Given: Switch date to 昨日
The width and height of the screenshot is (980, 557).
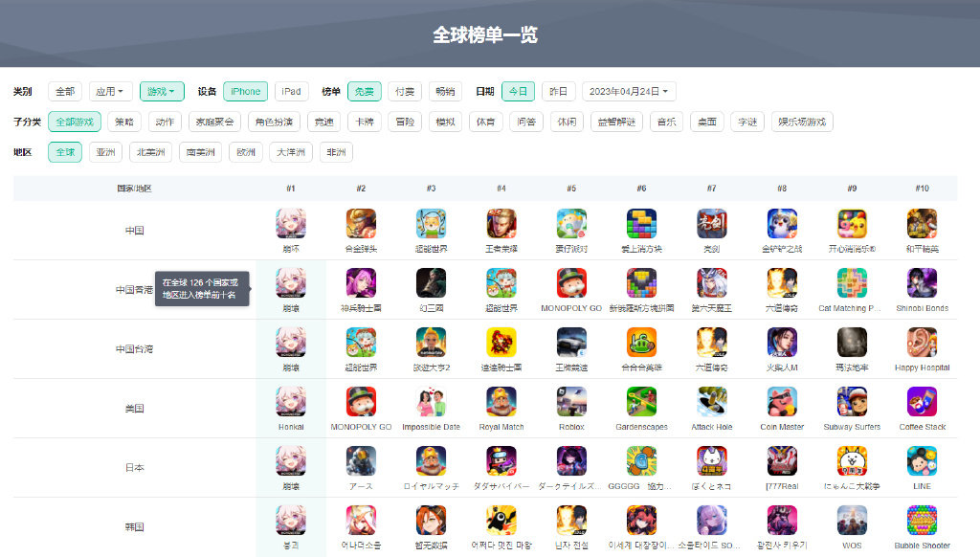Looking at the screenshot, I should 558,92.
